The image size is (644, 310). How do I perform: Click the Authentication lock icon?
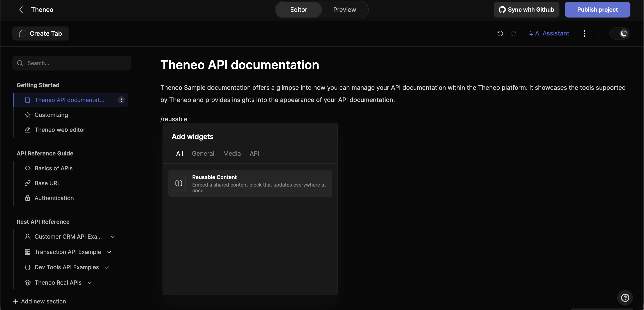point(28,198)
